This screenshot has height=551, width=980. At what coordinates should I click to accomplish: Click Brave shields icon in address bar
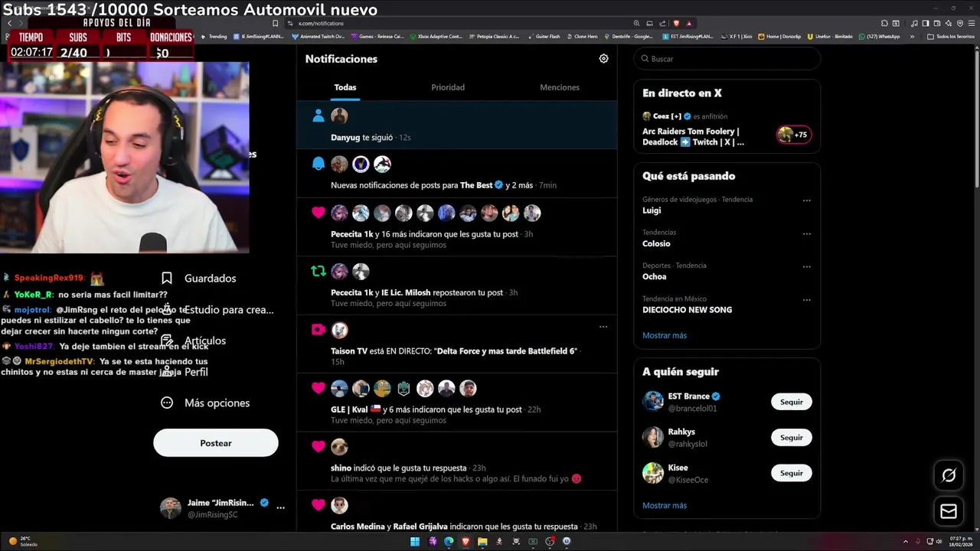pyautogui.click(x=676, y=24)
